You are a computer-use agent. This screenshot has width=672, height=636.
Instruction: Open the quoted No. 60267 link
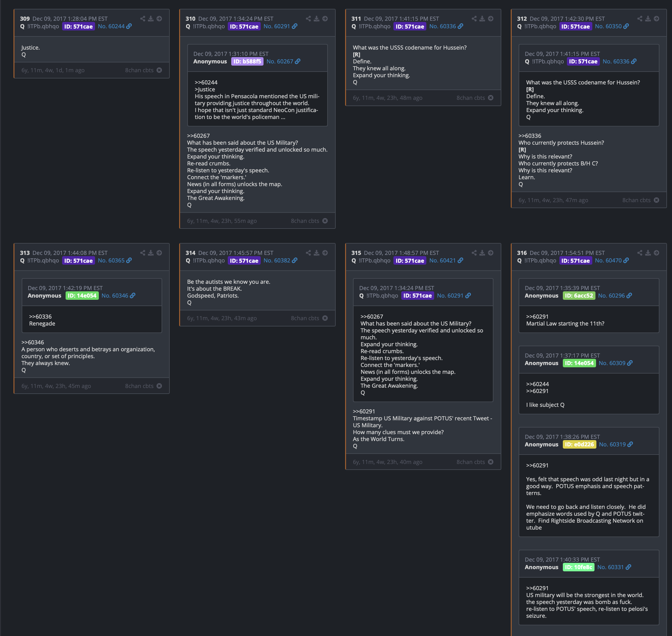(283, 61)
